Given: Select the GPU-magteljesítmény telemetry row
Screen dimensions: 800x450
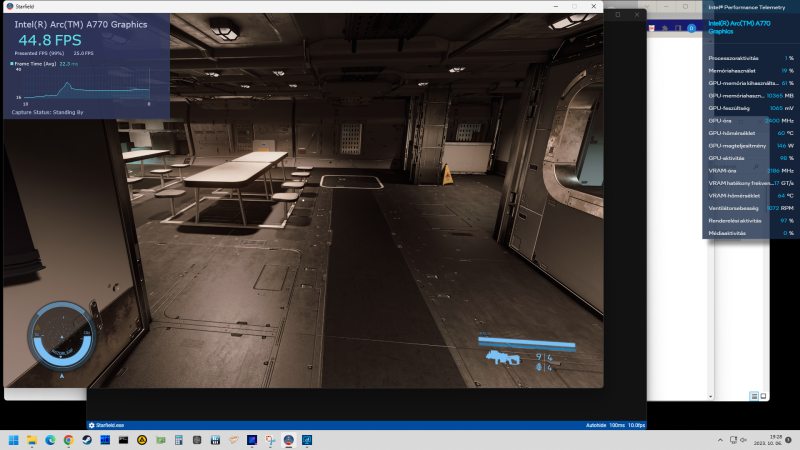Looking at the screenshot, I should 751,146.
